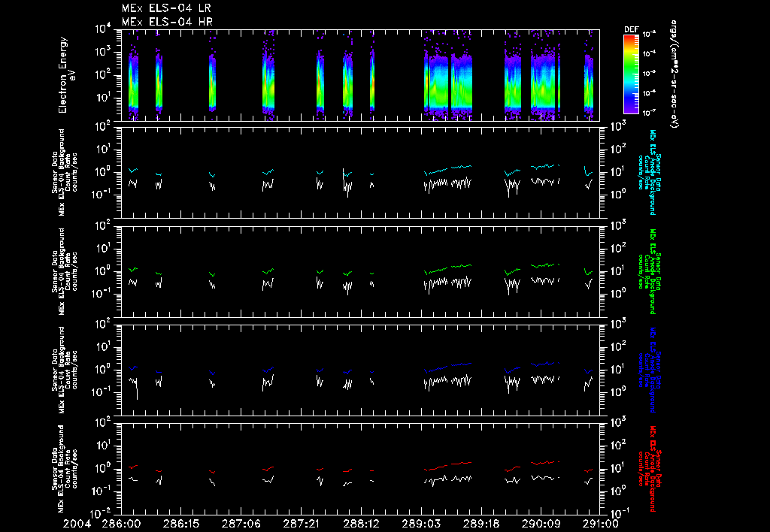Screen dimensions: 770x532
Task: Click the 10^-3 tick on the color bar
Action: click(x=649, y=34)
